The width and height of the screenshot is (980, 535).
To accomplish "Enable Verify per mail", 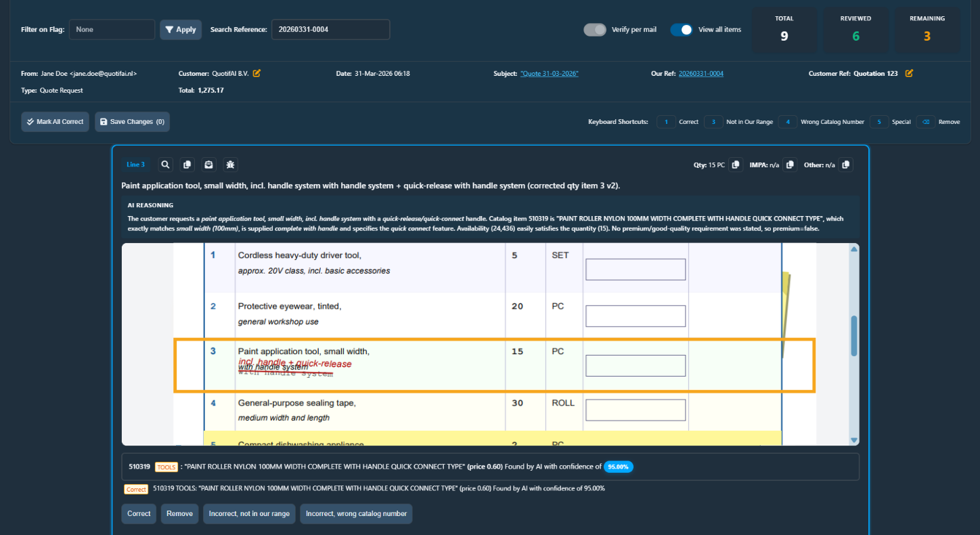I will [595, 29].
